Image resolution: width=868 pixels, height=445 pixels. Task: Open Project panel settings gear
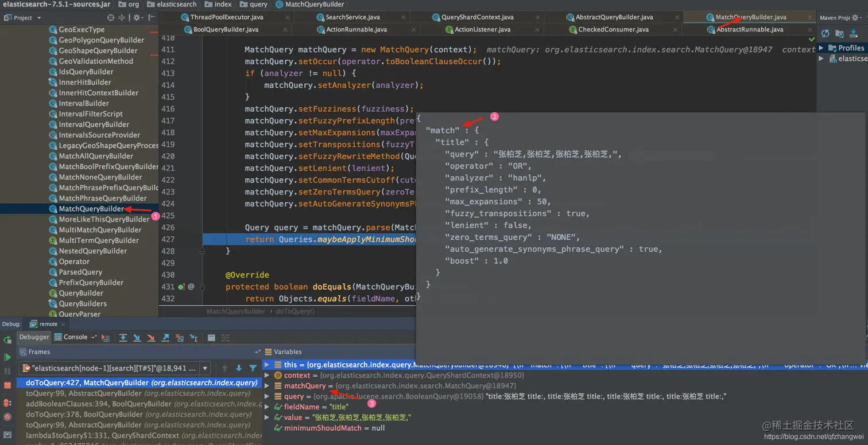[137, 18]
